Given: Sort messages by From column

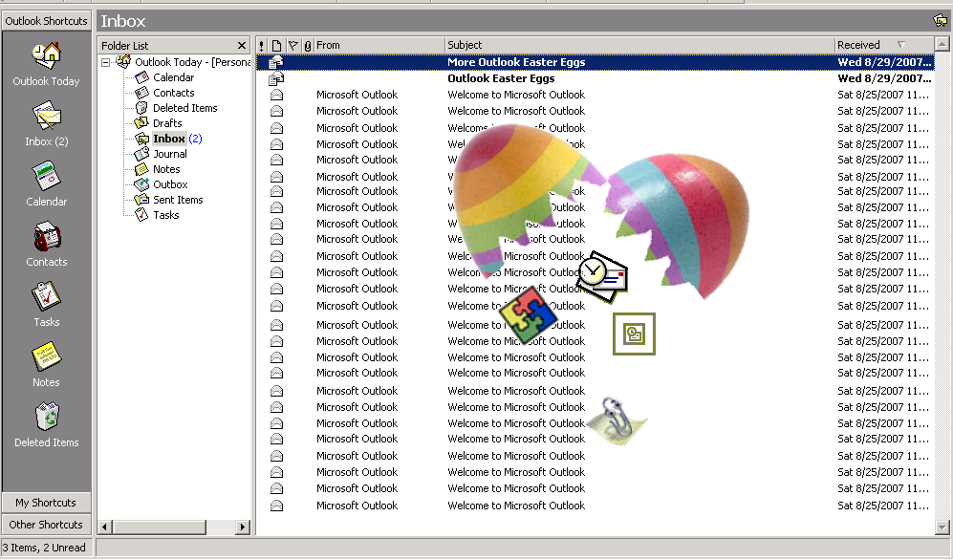Looking at the screenshot, I should (x=379, y=46).
